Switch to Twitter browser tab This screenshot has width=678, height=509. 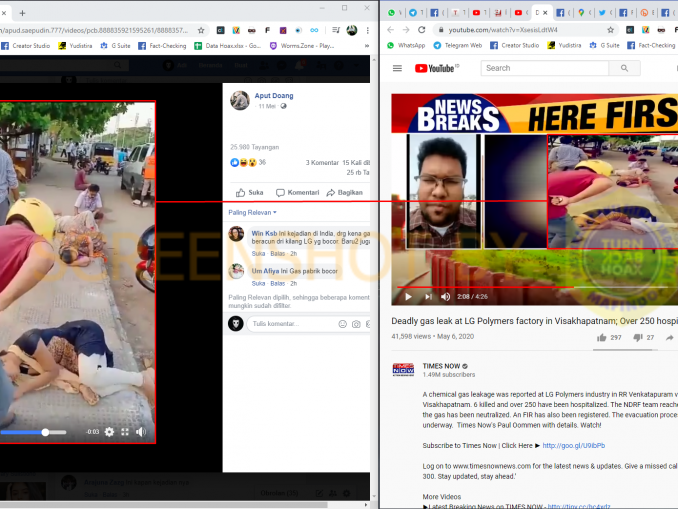click(604, 13)
